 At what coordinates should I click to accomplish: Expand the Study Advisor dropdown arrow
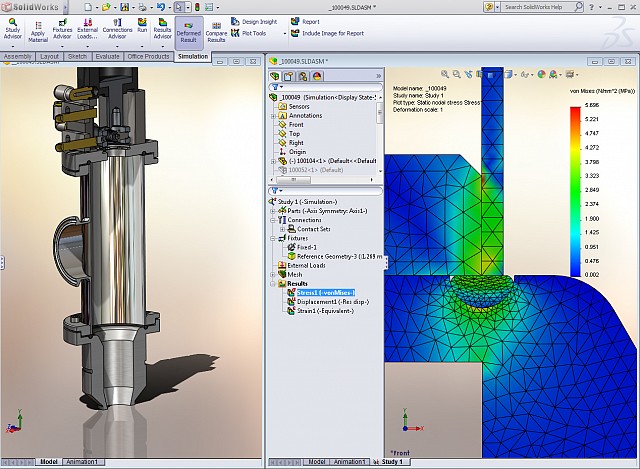[13, 46]
